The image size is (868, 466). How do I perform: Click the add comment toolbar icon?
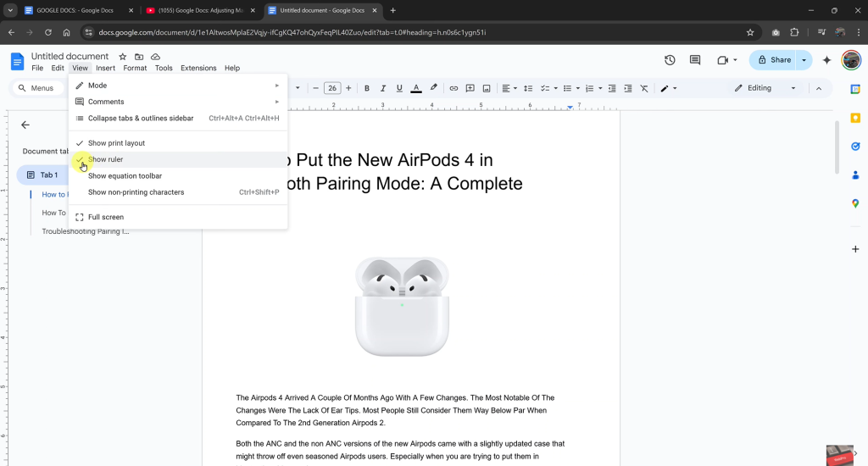tap(470, 88)
